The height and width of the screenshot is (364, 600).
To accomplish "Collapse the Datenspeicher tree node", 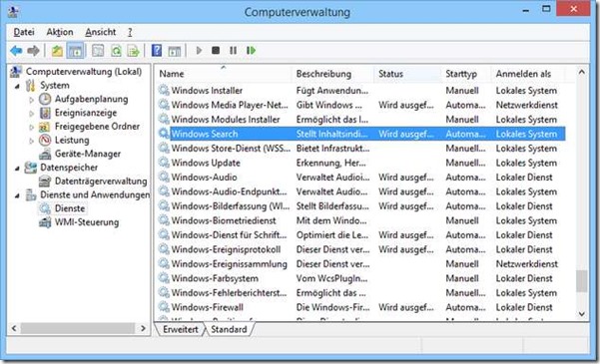I will pos(17,169).
